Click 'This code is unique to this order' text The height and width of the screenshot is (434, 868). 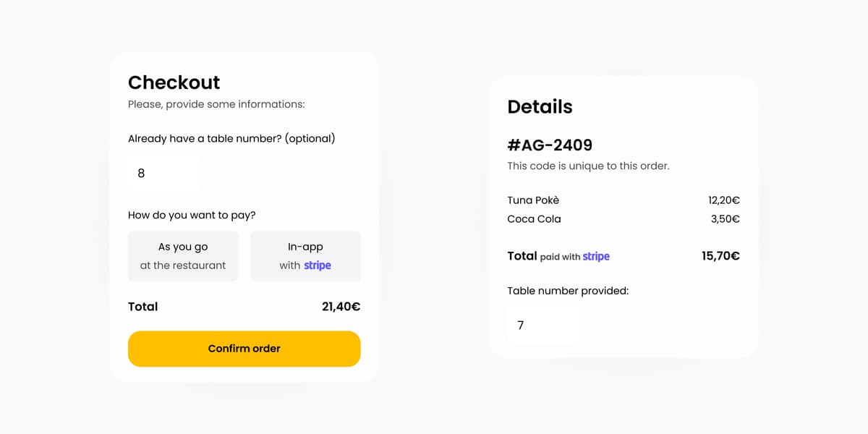(x=588, y=166)
